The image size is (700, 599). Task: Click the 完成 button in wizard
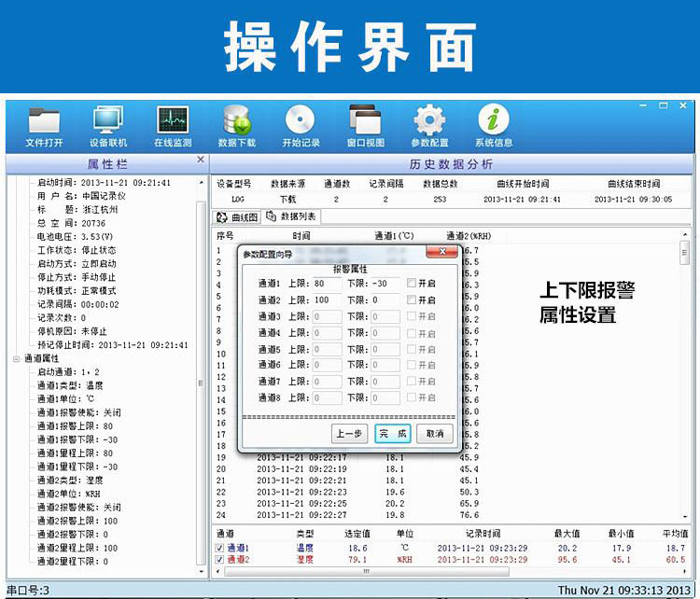pyautogui.click(x=392, y=434)
